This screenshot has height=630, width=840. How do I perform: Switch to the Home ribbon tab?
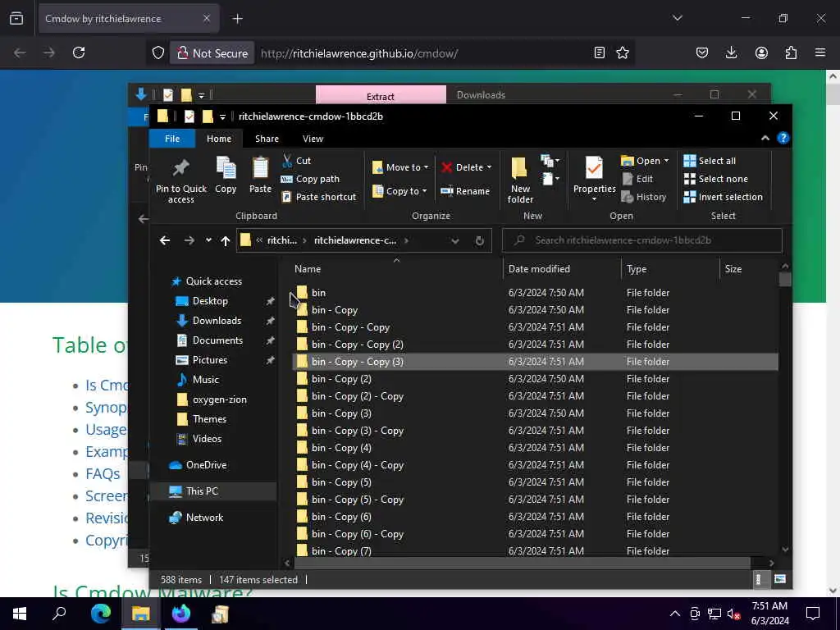(x=219, y=139)
